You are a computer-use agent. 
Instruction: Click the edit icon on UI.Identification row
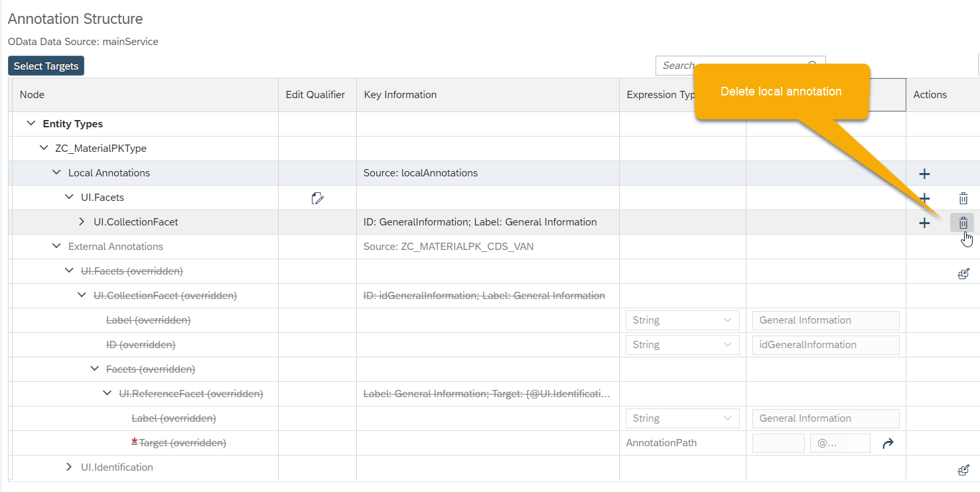(963, 469)
